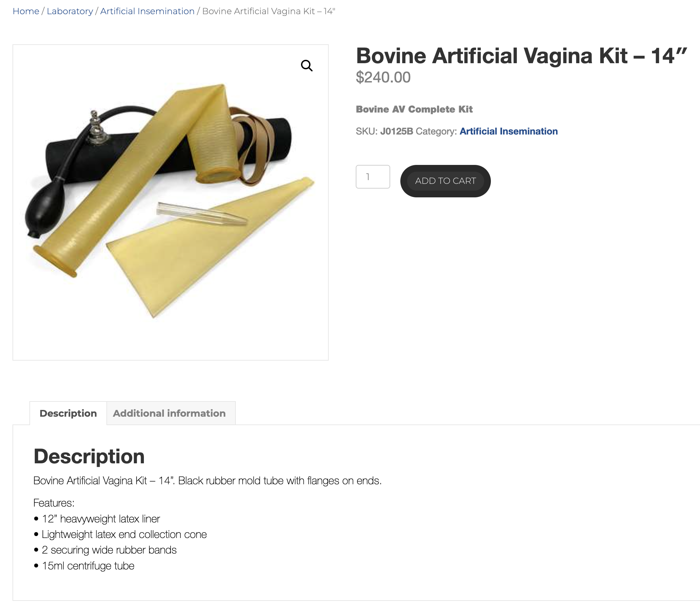Screen dimensions: 700x611
Task: Click the $240.00 price text
Action: [x=383, y=77]
